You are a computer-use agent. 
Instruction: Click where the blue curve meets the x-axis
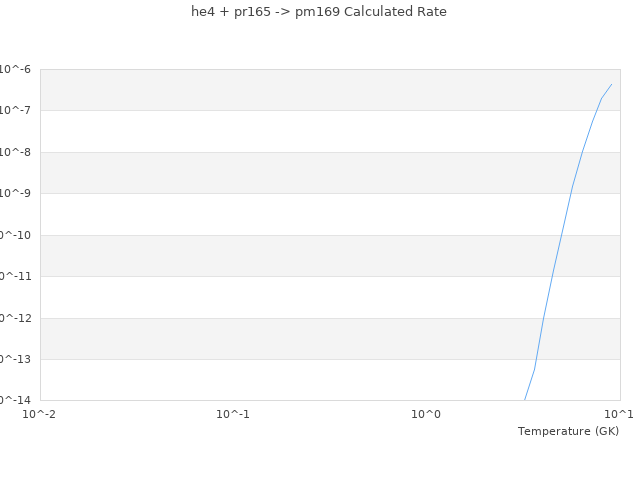[525, 400]
